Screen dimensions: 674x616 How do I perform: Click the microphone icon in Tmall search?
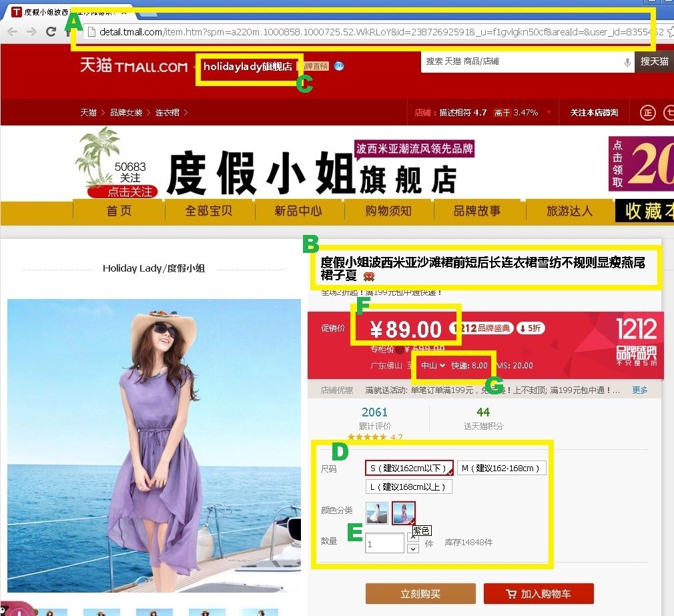[627, 62]
